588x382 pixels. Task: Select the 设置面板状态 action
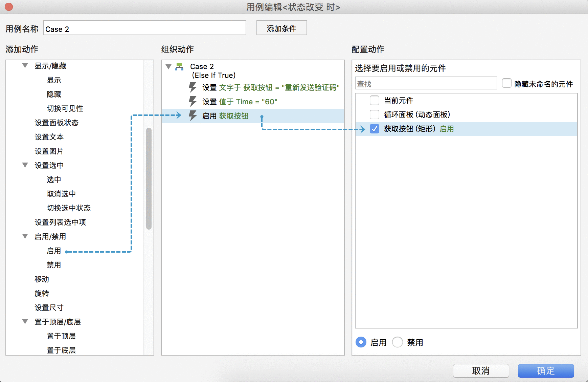tap(56, 123)
